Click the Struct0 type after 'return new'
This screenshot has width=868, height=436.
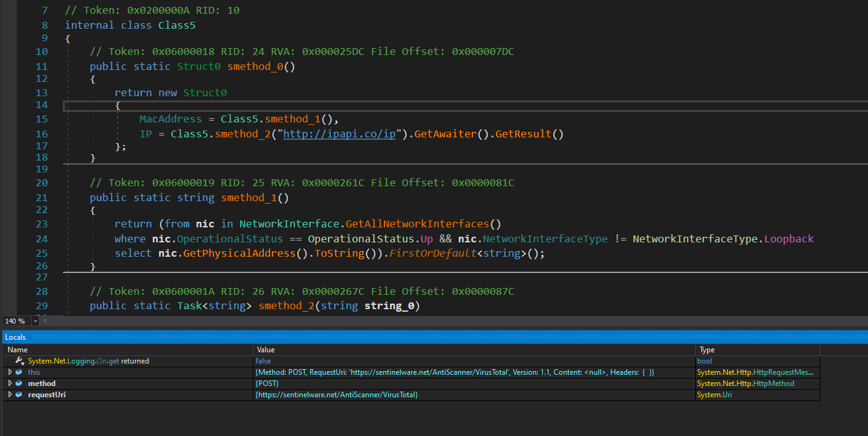tap(205, 92)
